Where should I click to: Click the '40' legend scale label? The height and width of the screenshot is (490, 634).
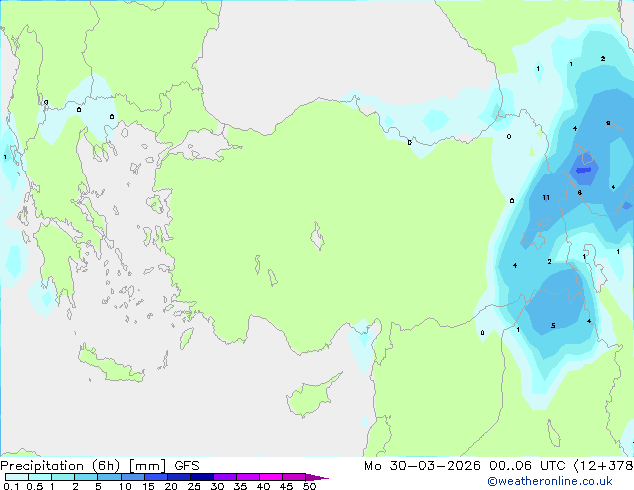pyautogui.click(x=263, y=486)
